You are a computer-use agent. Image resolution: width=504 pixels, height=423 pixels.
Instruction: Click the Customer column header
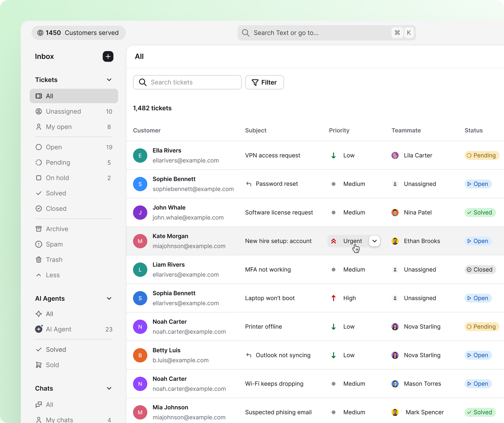147,130
